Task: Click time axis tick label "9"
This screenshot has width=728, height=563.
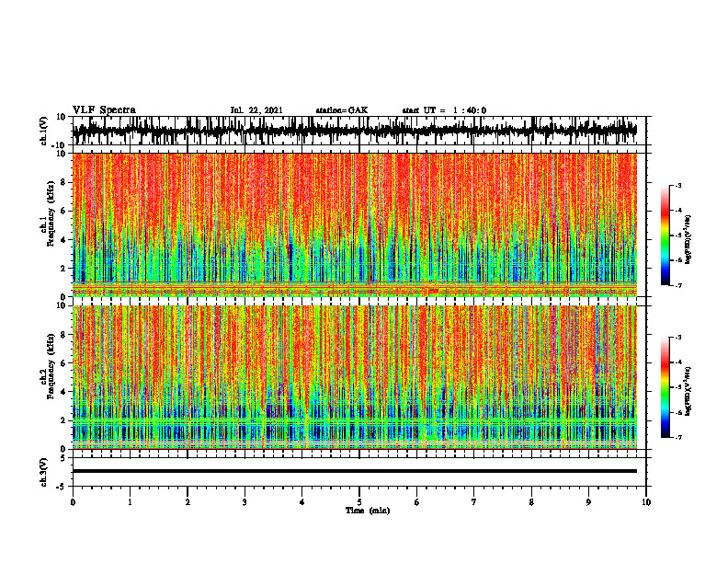Action: 588,502
